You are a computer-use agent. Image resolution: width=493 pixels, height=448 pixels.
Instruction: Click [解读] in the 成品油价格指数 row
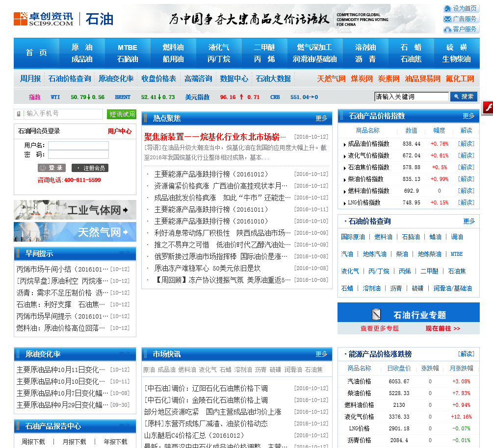tap(466, 144)
